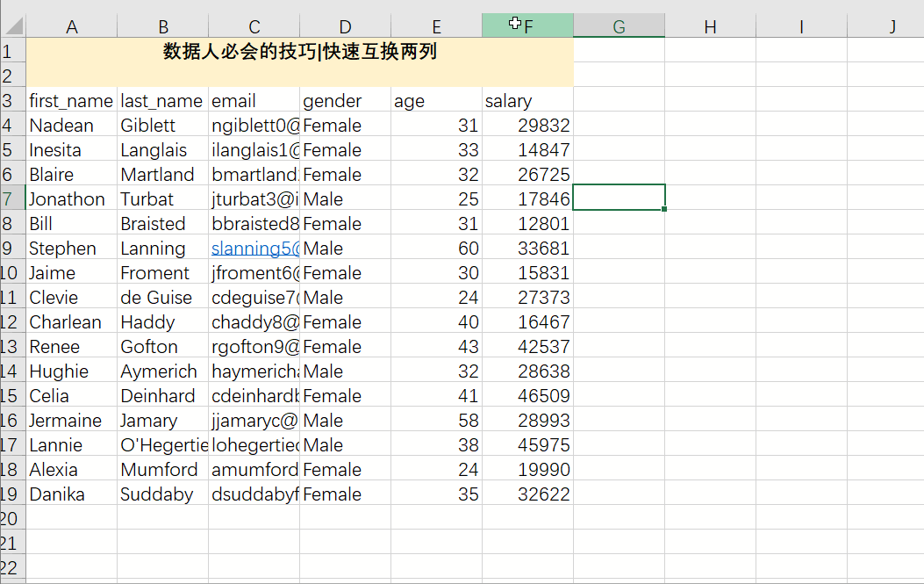Click the first_name header cell
The height and width of the screenshot is (584, 924).
[x=71, y=100]
